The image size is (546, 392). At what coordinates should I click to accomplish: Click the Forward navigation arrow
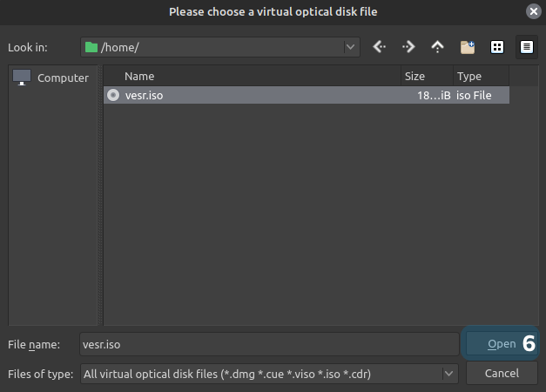tap(408, 47)
